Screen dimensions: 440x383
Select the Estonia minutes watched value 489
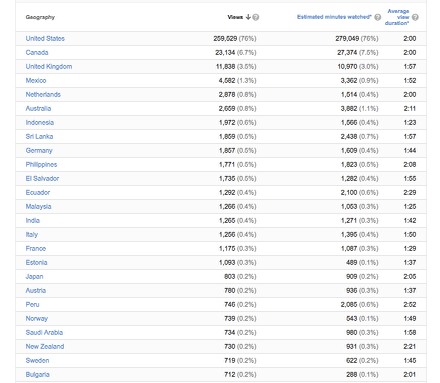(352, 262)
